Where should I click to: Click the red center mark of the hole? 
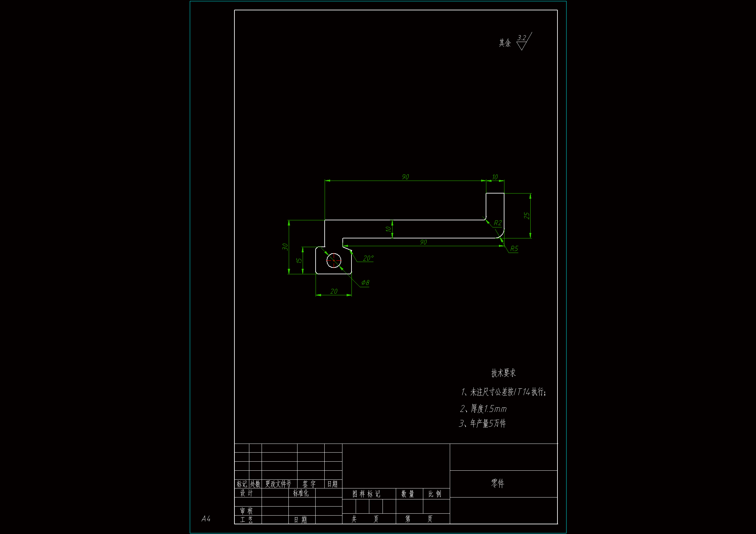pos(334,261)
